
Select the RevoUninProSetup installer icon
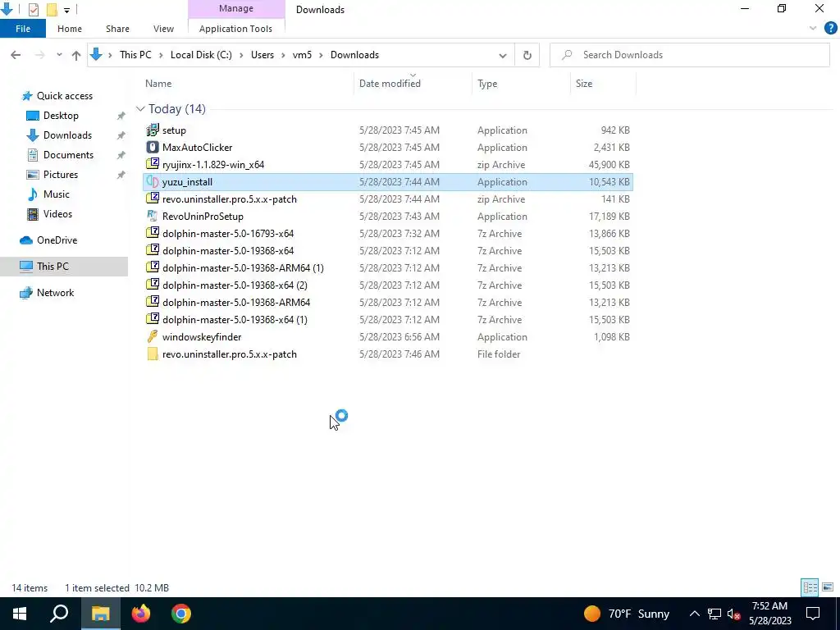click(x=153, y=216)
